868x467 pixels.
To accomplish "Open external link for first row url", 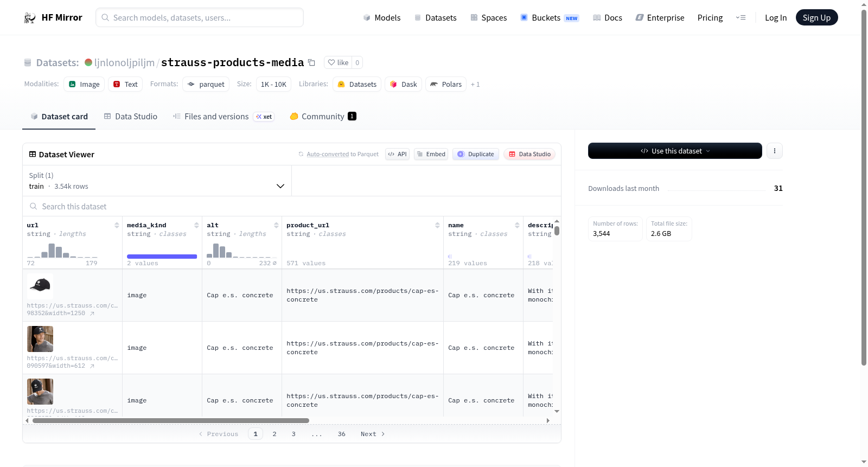I will click(92, 314).
